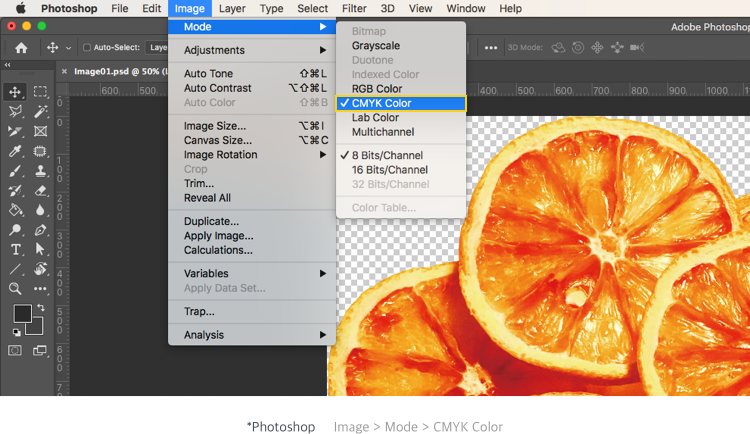Choose the checked CMYK Color mode
This screenshot has width=750, height=434.
tap(401, 103)
